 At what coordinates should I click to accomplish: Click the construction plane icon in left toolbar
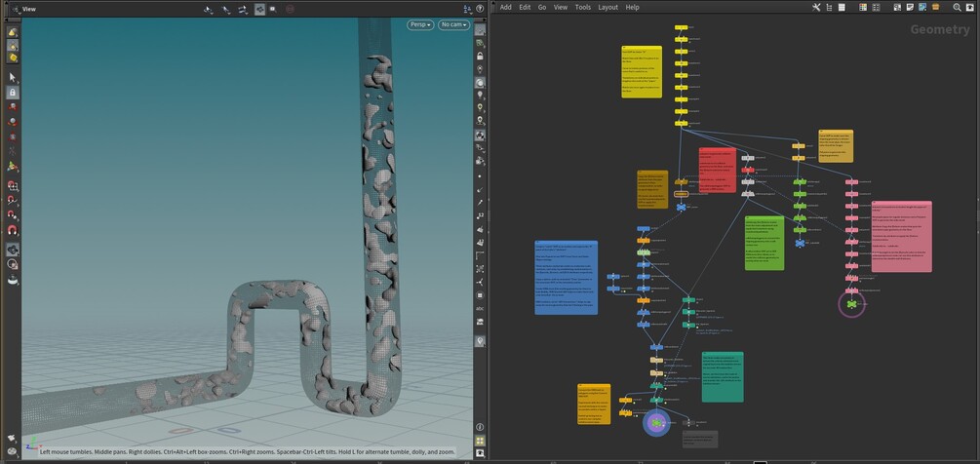[13, 279]
